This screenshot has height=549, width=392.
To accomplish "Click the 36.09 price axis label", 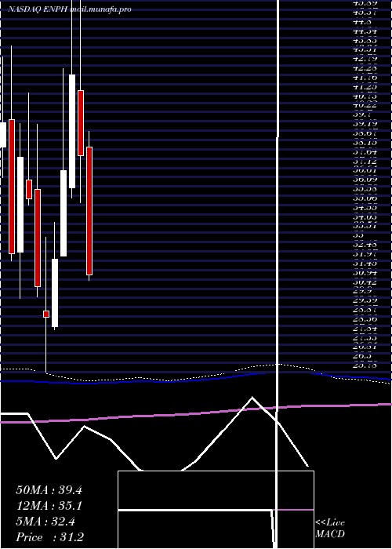I will click(365, 180).
